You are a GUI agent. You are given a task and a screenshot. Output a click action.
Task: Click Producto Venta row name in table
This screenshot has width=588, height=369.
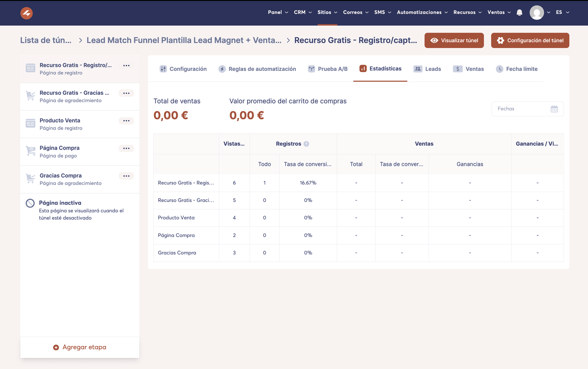(176, 218)
